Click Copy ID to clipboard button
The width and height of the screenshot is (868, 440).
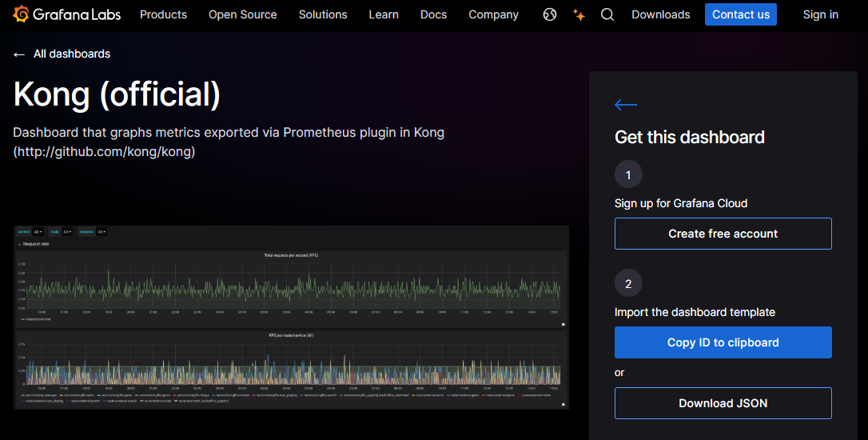(x=723, y=342)
